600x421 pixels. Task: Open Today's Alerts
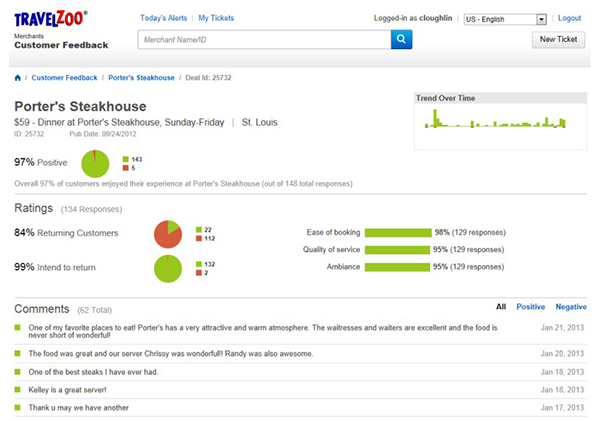(165, 19)
